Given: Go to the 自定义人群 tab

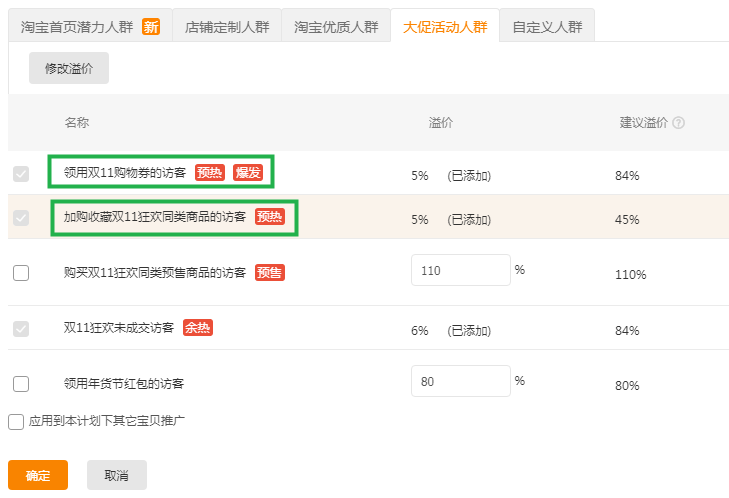Looking at the screenshot, I should [x=547, y=26].
